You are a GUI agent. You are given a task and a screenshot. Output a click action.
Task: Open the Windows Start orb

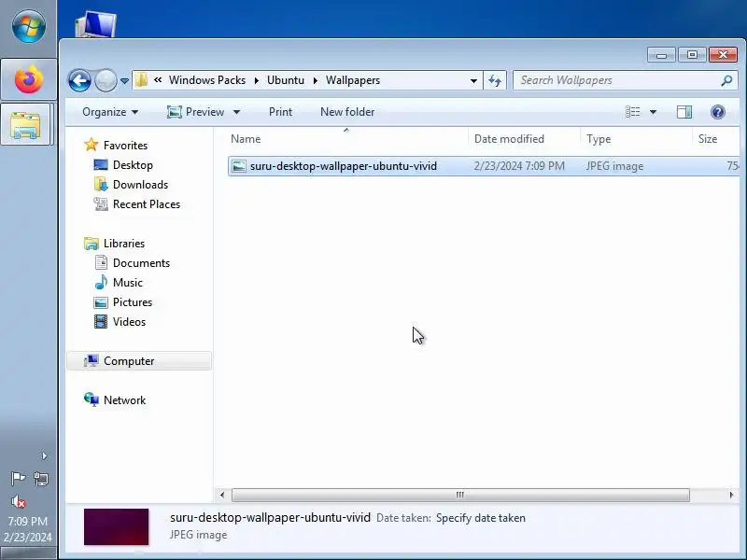point(29,26)
